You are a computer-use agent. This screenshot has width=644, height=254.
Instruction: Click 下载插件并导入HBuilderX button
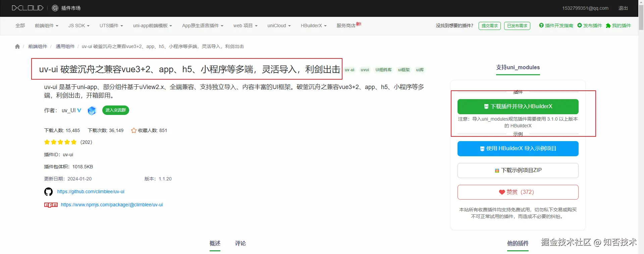click(x=518, y=107)
